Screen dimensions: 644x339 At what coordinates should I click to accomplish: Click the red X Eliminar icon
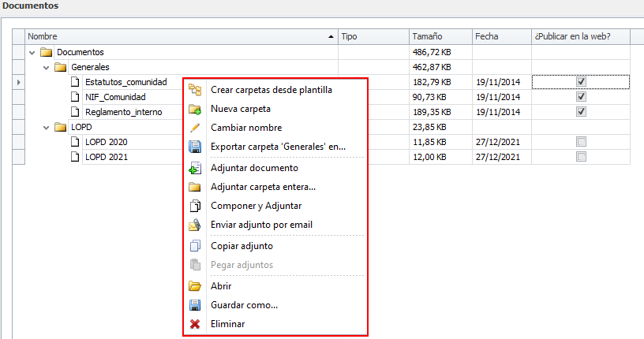[195, 324]
